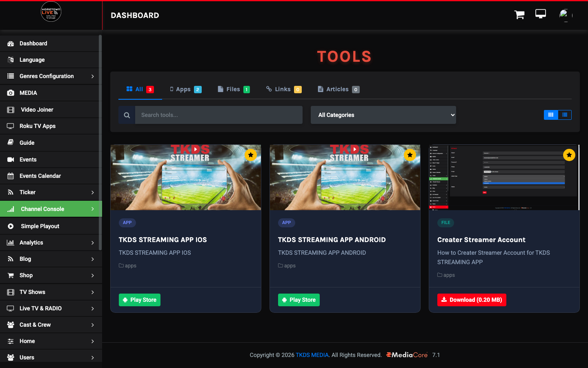Expand the Shop submenu
The image size is (588, 368).
click(93, 275)
